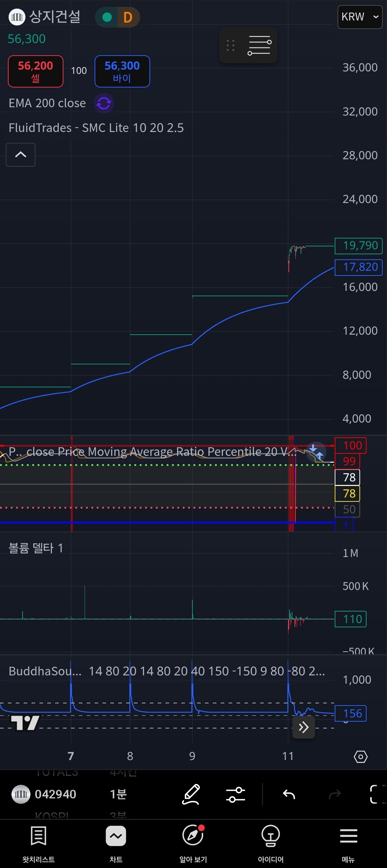Tap the current price 56,300 text

point(27,39)
